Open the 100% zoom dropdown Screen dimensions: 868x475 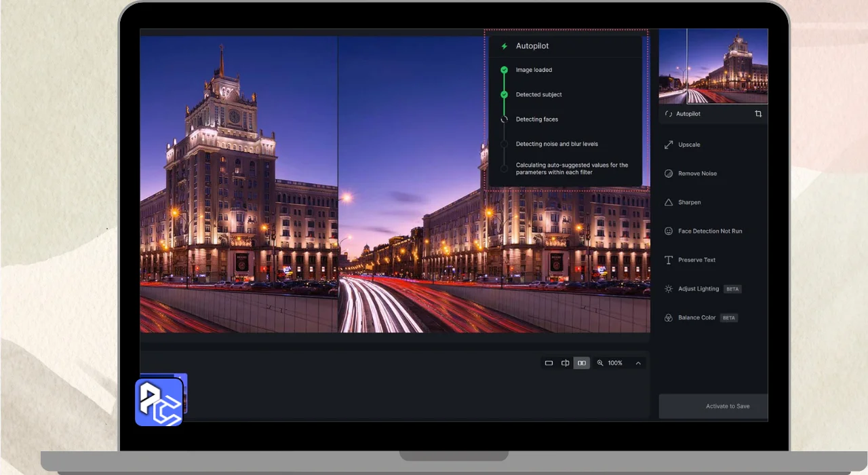point(615,363)
